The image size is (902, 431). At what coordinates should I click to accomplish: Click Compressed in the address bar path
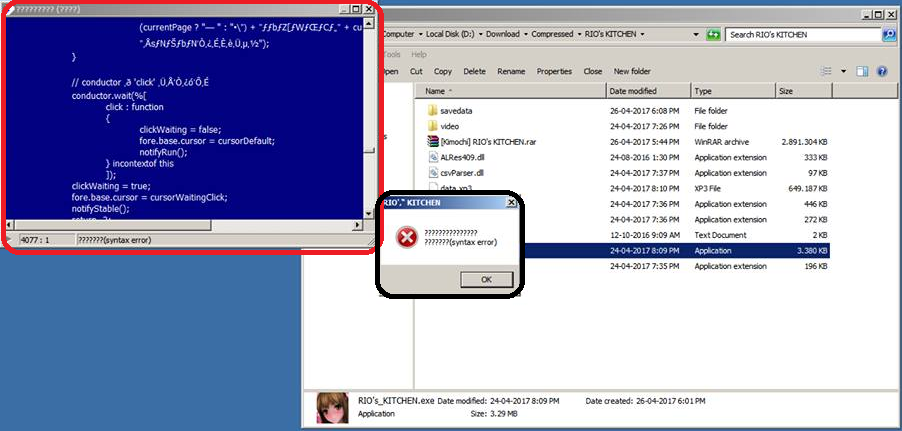click(552, 35)
